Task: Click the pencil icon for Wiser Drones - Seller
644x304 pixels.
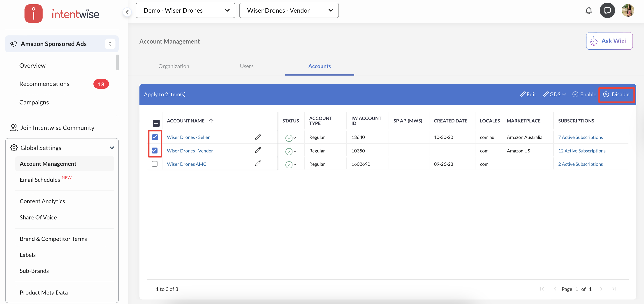Action: 258,137
